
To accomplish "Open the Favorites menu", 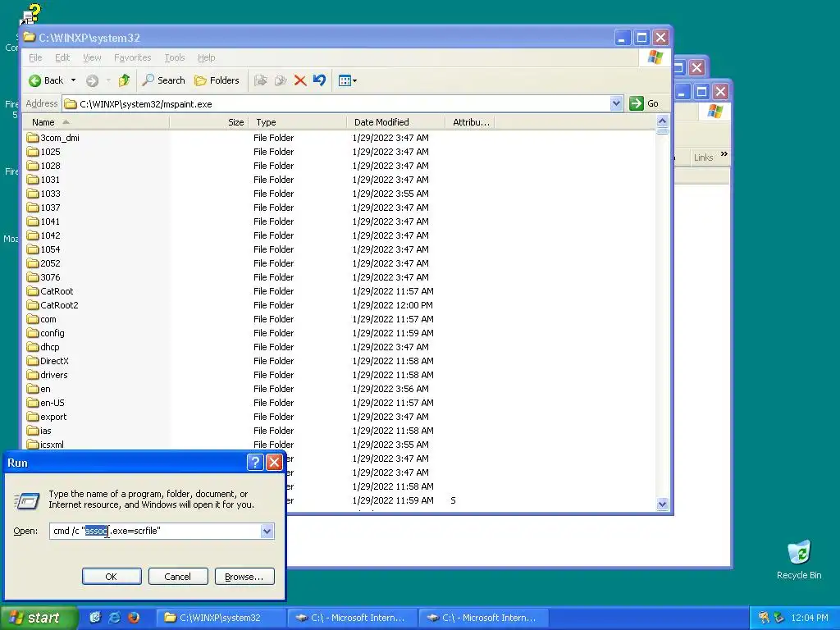I will [x=132, y=57].
